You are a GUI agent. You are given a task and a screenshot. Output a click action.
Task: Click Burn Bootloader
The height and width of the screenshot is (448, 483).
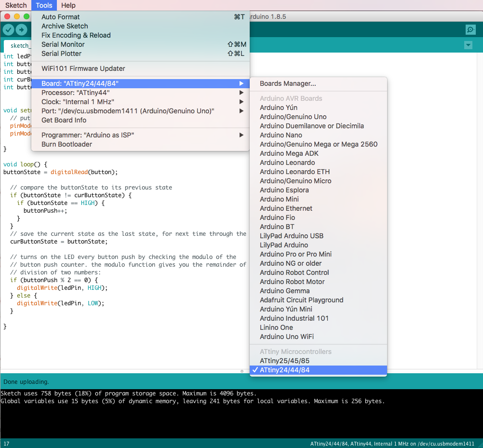click(x=140, y=144)
